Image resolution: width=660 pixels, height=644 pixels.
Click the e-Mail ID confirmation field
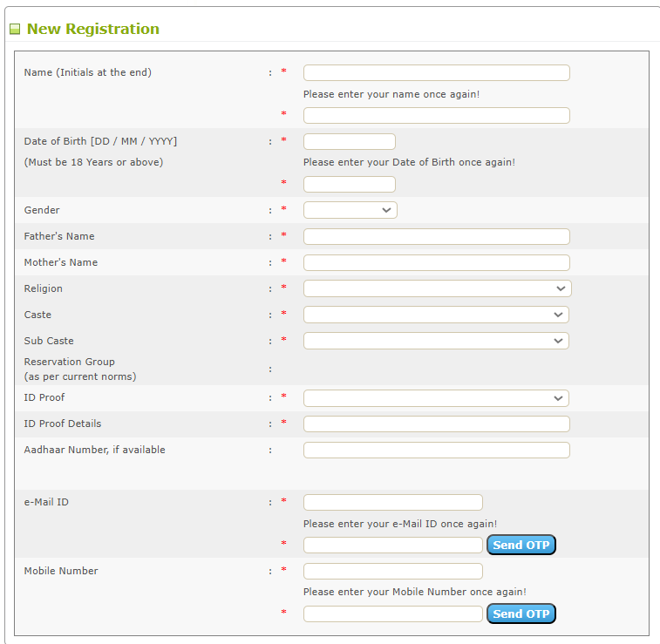392,546
